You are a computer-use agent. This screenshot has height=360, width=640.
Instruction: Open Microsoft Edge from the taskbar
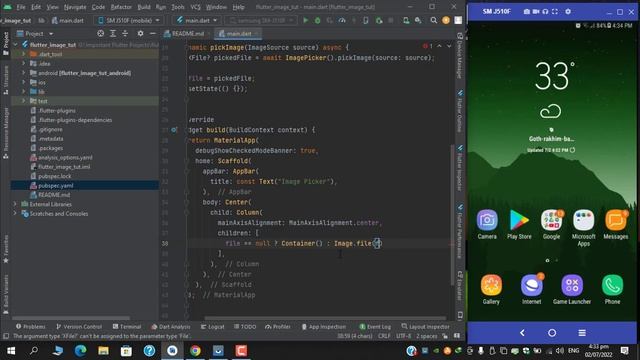(x=80, y=351)
